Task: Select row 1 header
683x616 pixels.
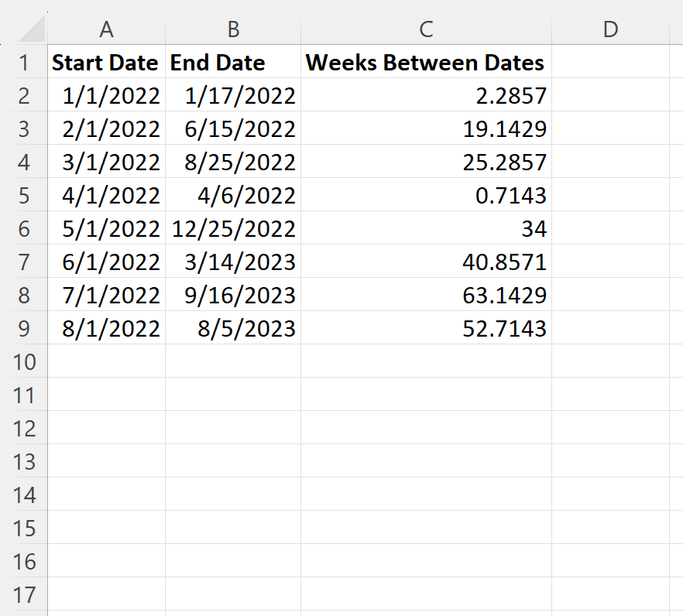Action: point(25,63)
